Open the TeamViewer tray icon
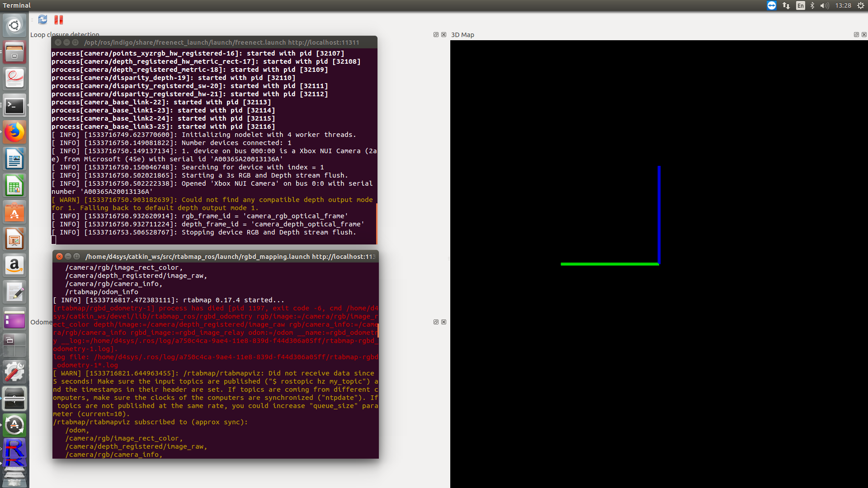 point(772,5)
